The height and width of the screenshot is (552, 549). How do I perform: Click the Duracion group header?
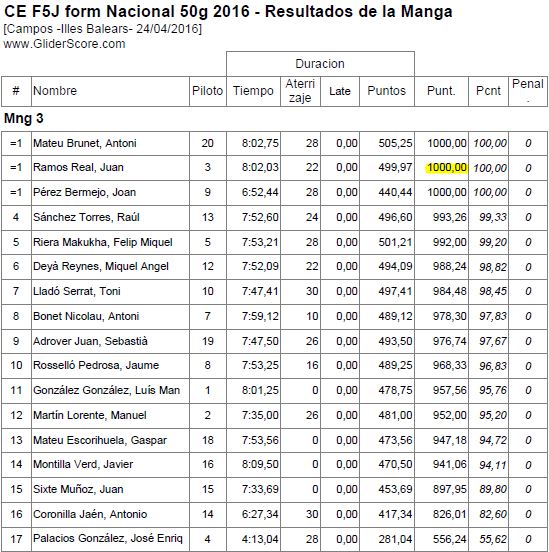pos(320,64)
